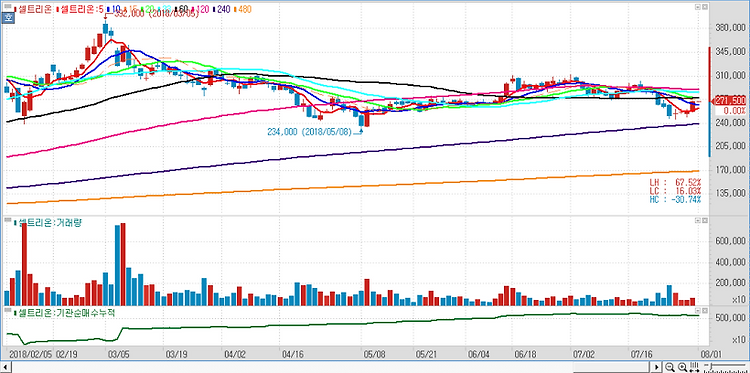Click the 03/05 date axis label
750x373 pixels.
pos(120,355)
